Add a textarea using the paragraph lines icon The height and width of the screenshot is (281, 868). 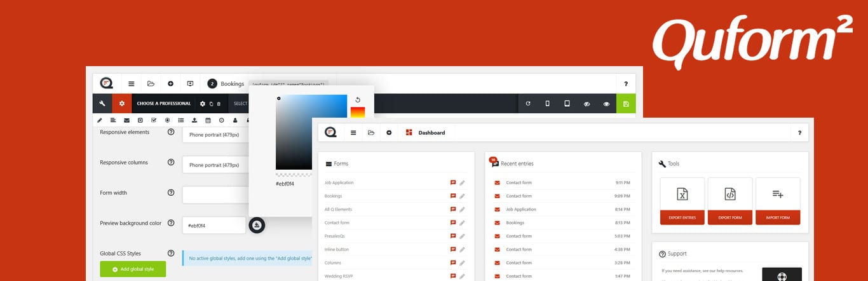click(113, 120)
